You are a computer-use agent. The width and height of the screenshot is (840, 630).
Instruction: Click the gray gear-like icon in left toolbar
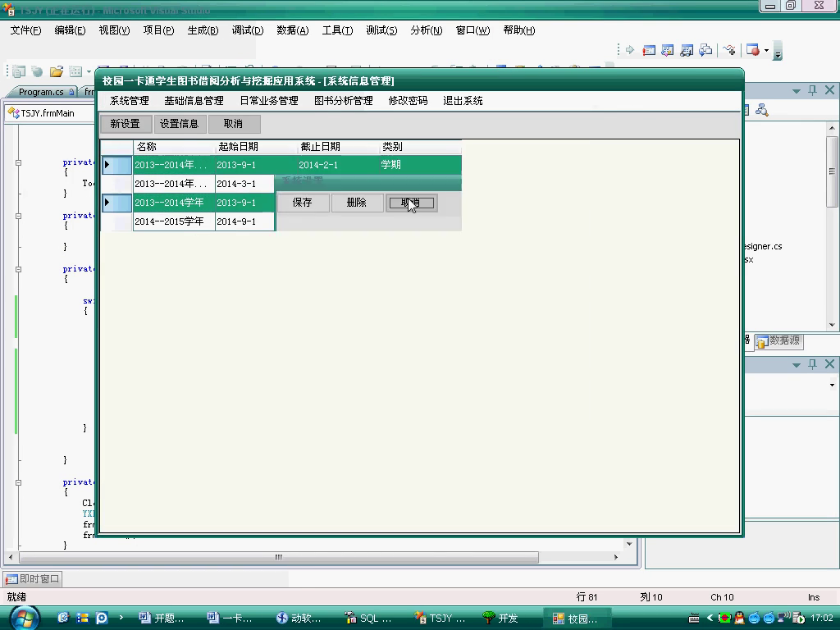tap(37, 71)
